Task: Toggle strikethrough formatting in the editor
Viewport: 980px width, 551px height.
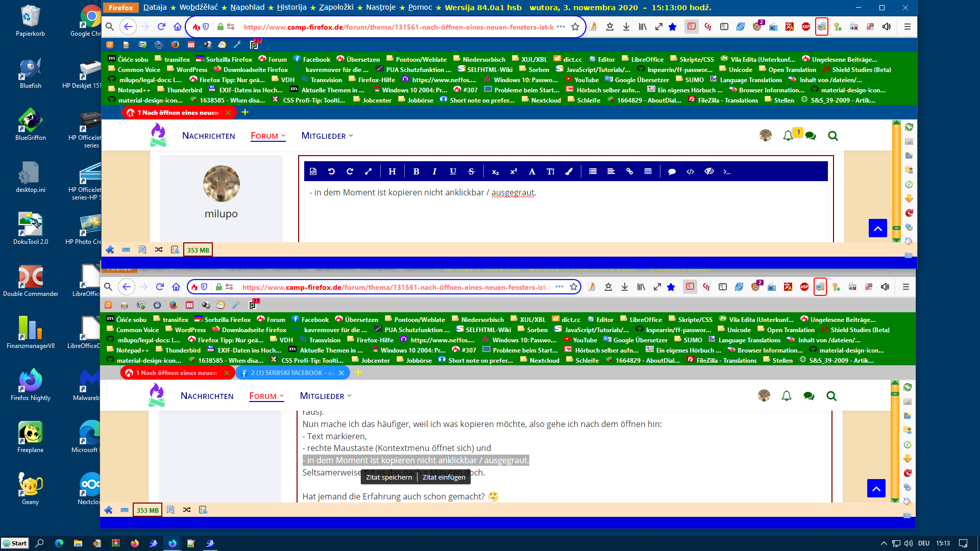Action: click(471, 171)
